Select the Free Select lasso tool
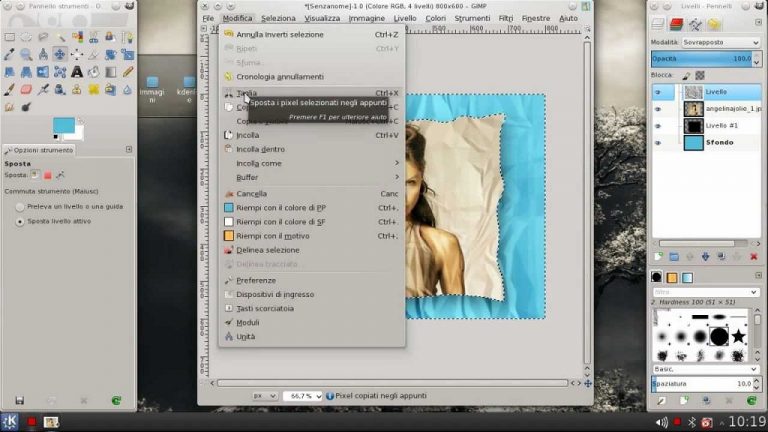The width and height of the screenshot is (768, 432). [43, 37]
